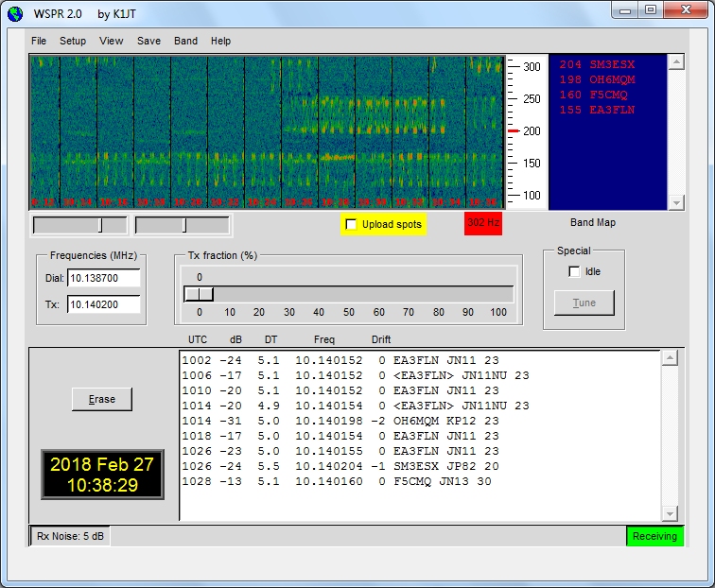Select SM3ESX entry in Band Map
This screenshot has width=715, height=588.
click(598, 64)
